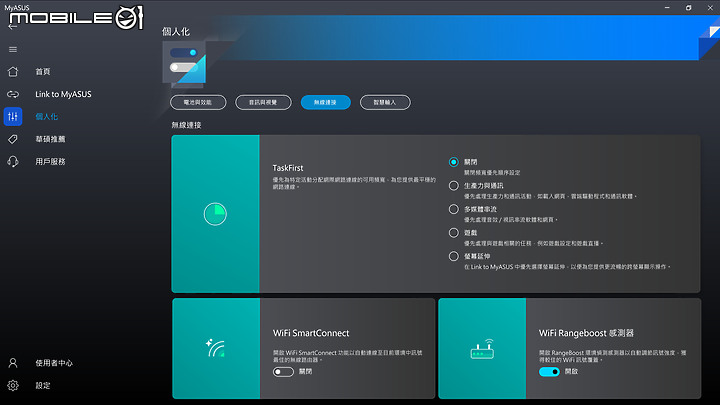Go back using the top-left arrow

pos(12,27)
